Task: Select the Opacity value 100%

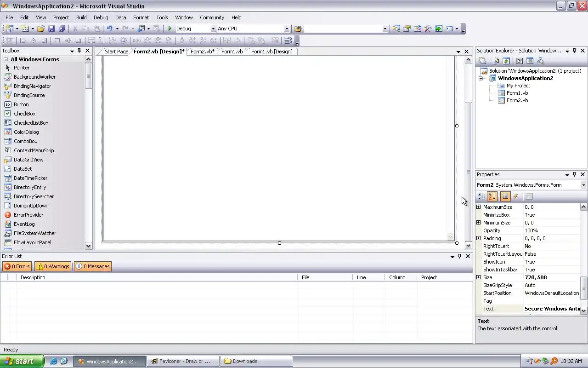Action: tap(531, 230)
